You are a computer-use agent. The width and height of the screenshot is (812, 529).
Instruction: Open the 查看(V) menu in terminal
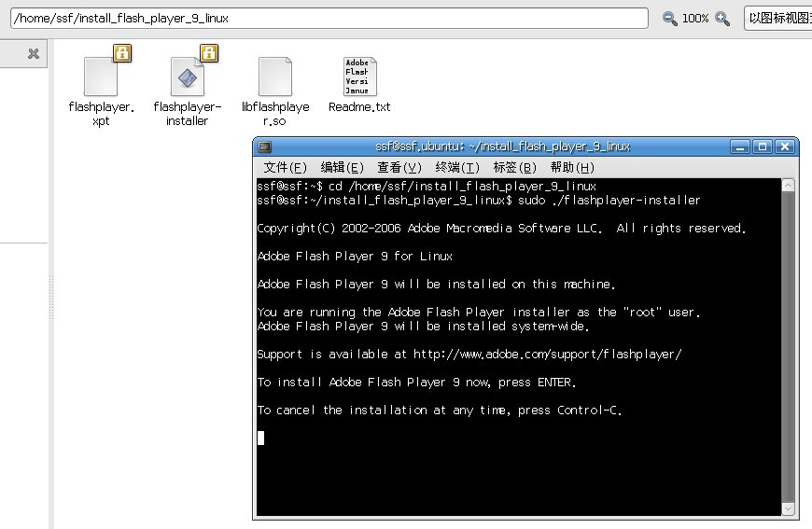click(399, 167)
